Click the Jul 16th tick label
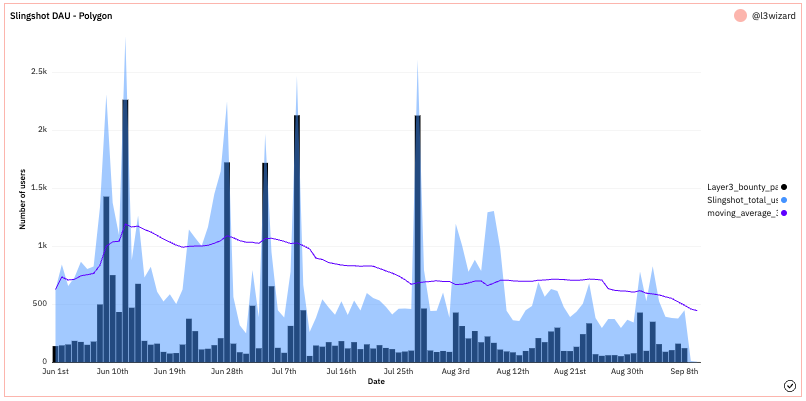The image size is (806, 401). tap(342, 371)
